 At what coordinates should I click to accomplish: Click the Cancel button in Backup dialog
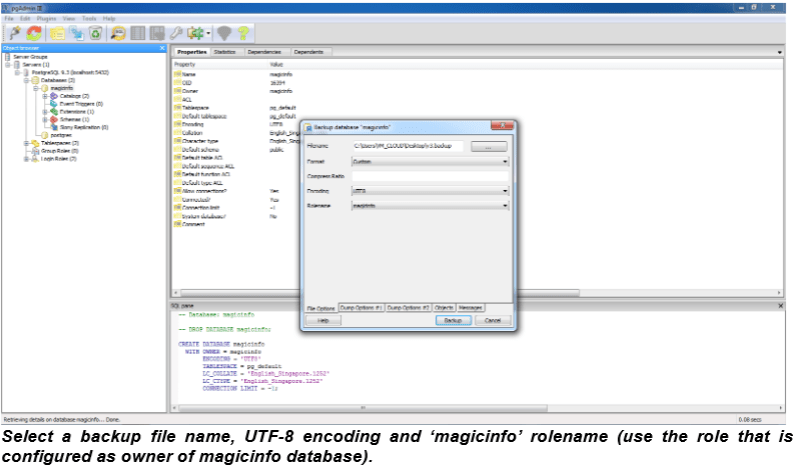(x=492, y=320)
